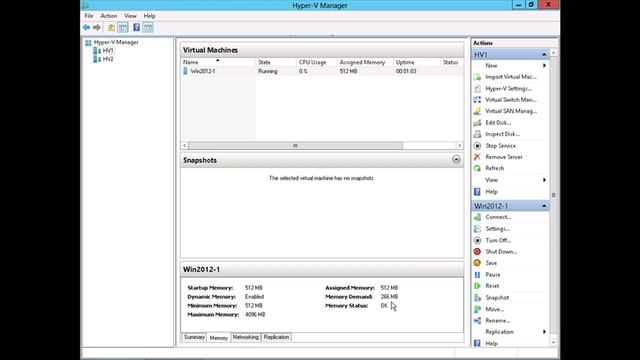The width and height of the screenshot is (640, 360).
Task: Click the Assigned Memory column header
Action: (x=365, y=62)
